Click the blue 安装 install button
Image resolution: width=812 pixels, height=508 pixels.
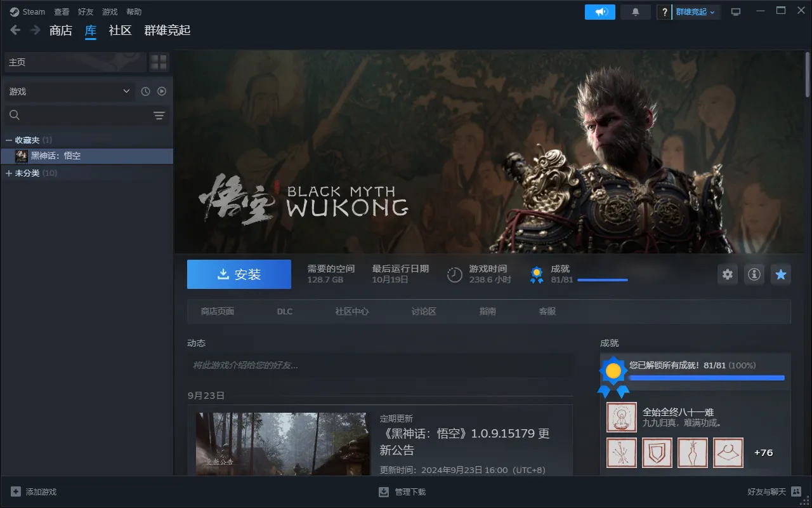239,274
